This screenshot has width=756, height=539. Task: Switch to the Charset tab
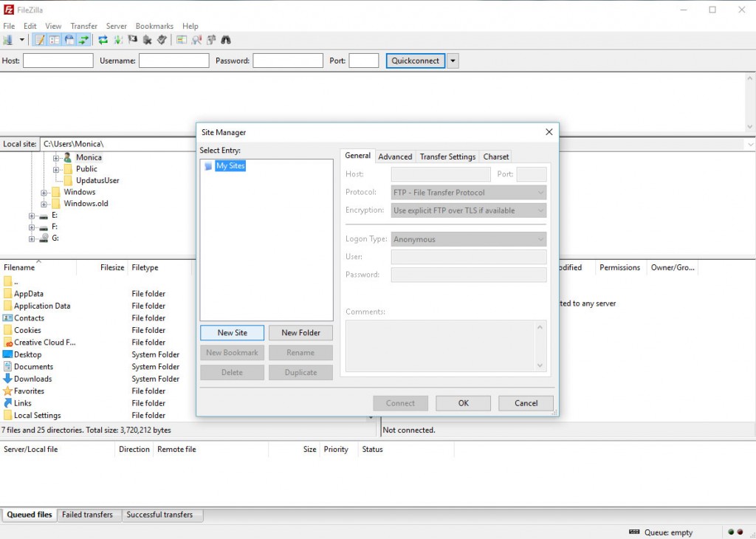click(495, 157)
